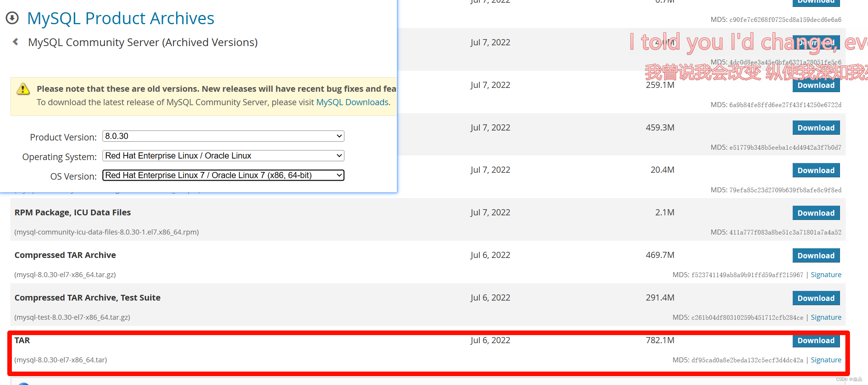Click the text 'RPM Package, ICU Data Files'
This screenshot has height=385, width=868.
73,213
